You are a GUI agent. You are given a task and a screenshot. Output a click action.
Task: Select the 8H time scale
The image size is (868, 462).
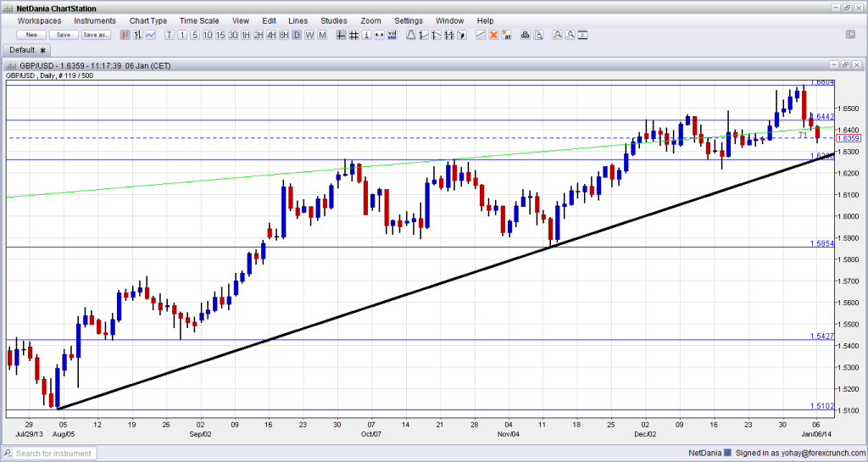pyautogui.click(x=284, y=35)
